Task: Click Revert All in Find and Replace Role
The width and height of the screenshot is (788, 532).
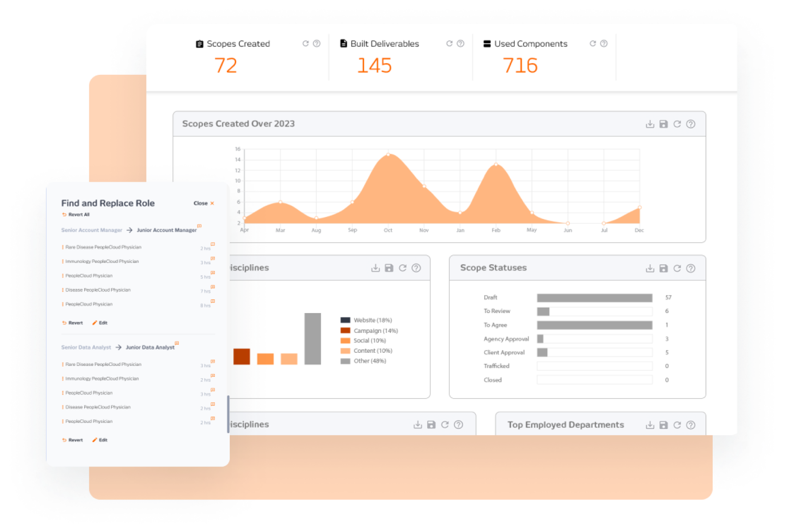Action: coord(76,214)
